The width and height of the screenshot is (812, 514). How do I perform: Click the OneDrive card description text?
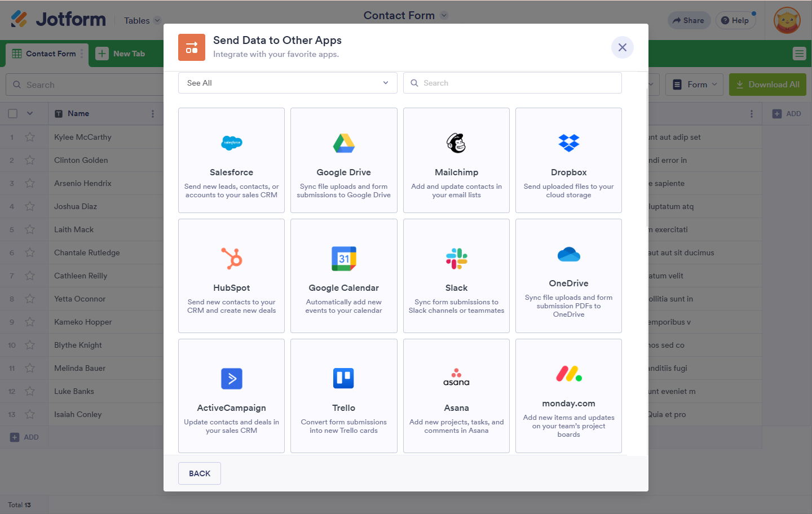(x=569, y=306)
